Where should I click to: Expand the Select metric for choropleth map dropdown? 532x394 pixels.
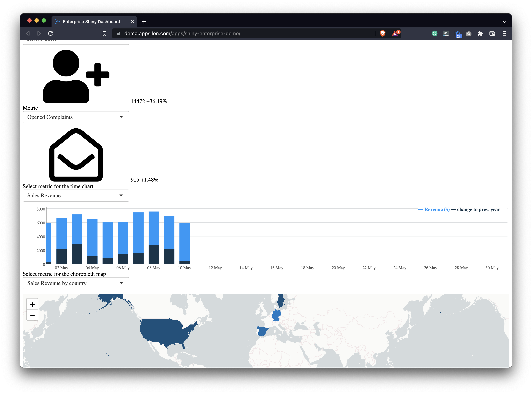(x=76, y=283)
